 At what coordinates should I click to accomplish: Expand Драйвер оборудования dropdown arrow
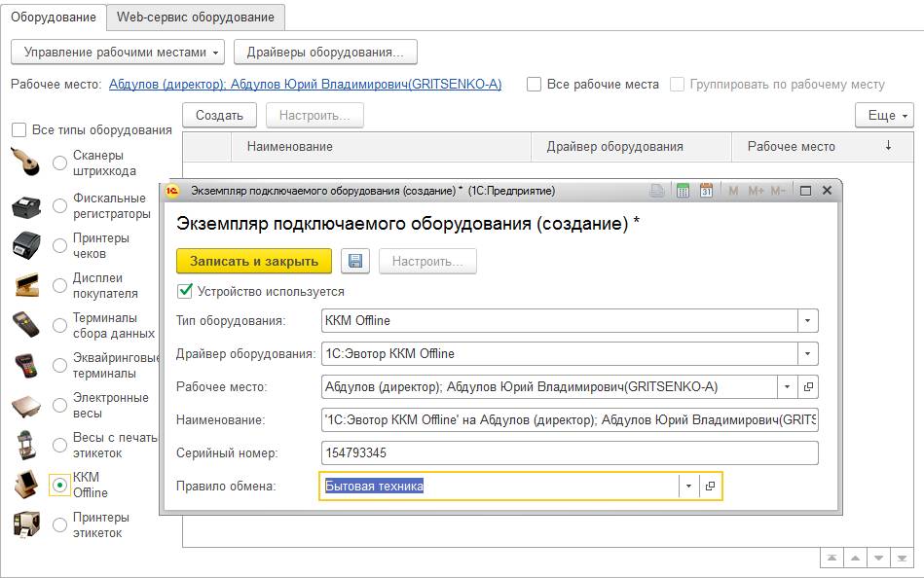pyautogui.click(x=808, y=354)
